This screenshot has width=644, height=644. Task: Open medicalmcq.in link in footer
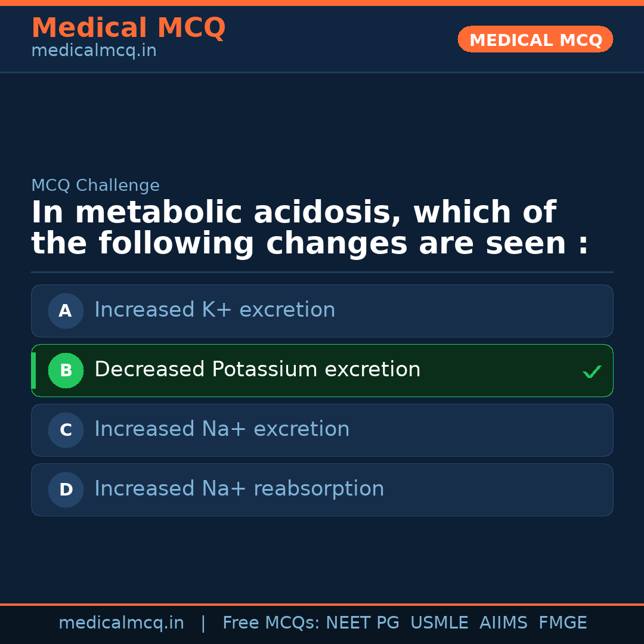(x=121, y=623)
